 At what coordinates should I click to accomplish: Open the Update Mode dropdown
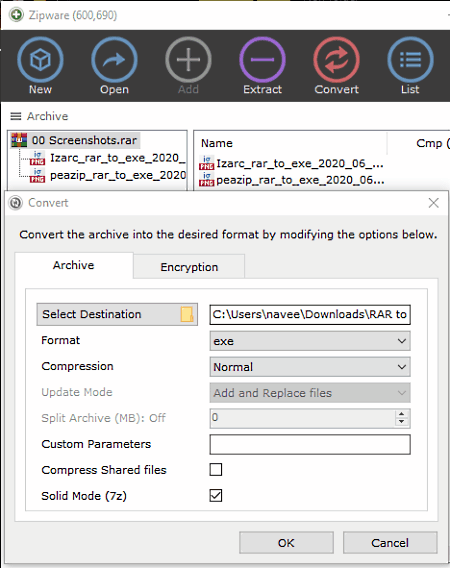point(310,393)
